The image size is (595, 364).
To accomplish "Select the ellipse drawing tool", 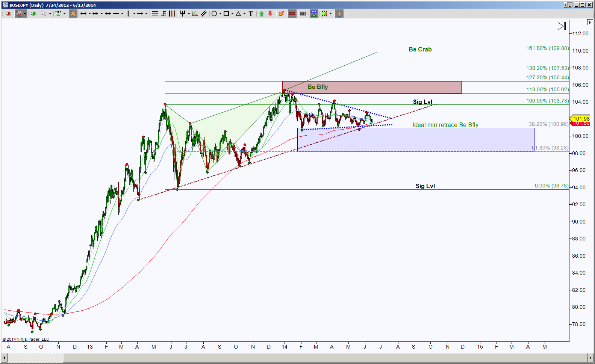I will [214, 14].
